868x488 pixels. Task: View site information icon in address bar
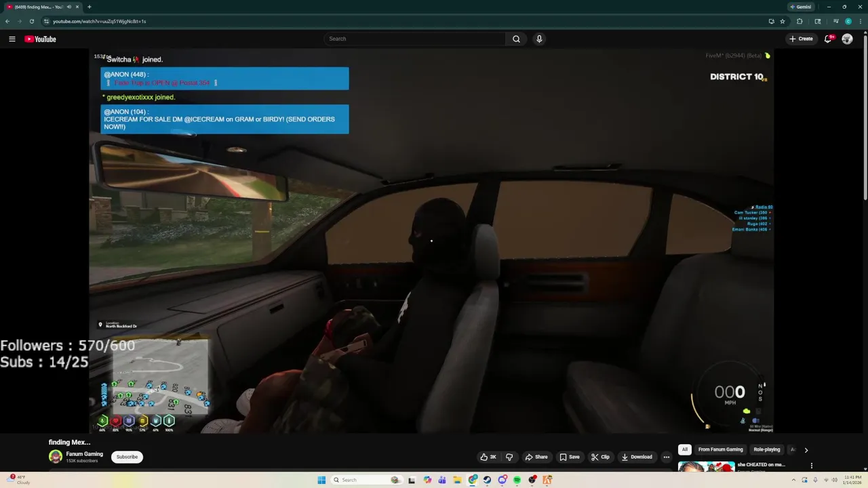pos(46,21)
